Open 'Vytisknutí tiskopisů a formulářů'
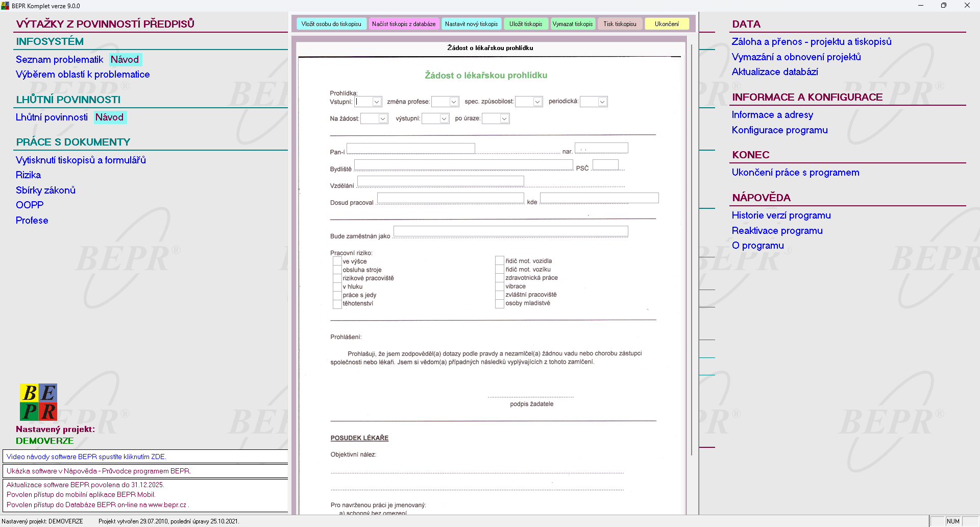The width and height of the screenshot is (980, 527). (81, 160)
